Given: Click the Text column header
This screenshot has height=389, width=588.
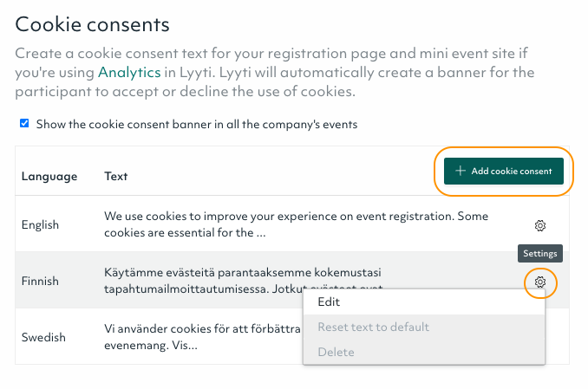Looking at the screenshot, I should coord(116,176).
